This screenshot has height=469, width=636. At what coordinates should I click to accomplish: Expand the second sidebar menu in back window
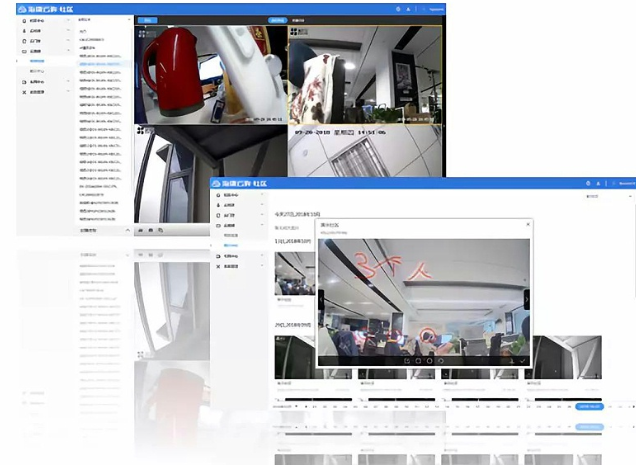pos(68,31)
